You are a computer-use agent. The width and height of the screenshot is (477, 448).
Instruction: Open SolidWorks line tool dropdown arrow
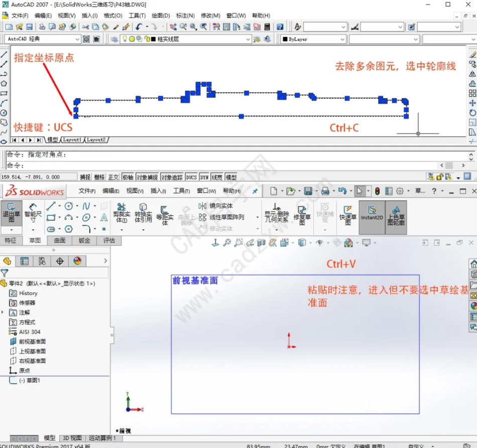[x=59, y=206]
